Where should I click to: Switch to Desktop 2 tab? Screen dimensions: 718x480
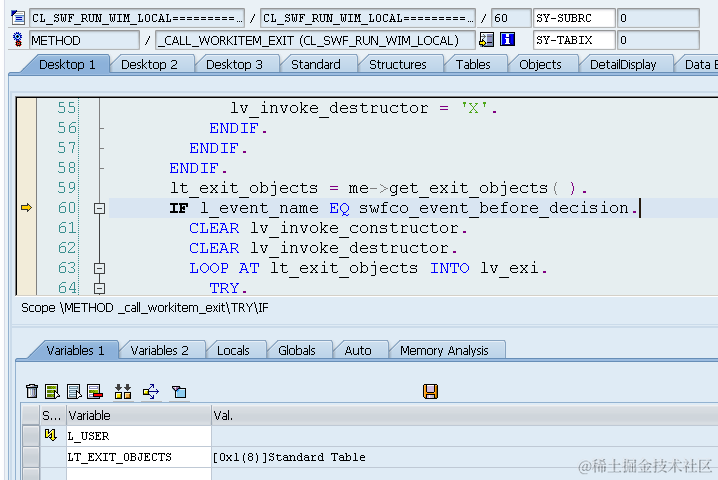(149, 65)
